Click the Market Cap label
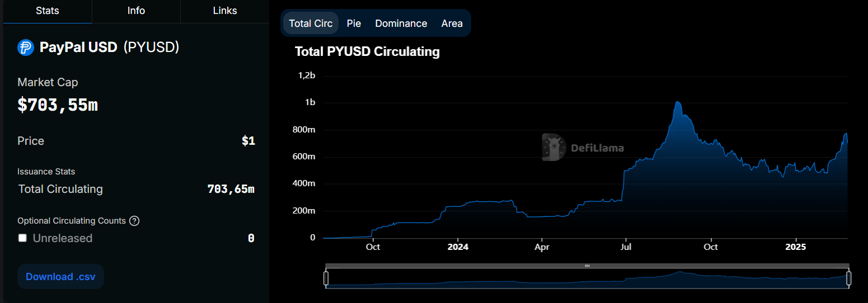The image size is (868, 303). (x=48, y=82)
